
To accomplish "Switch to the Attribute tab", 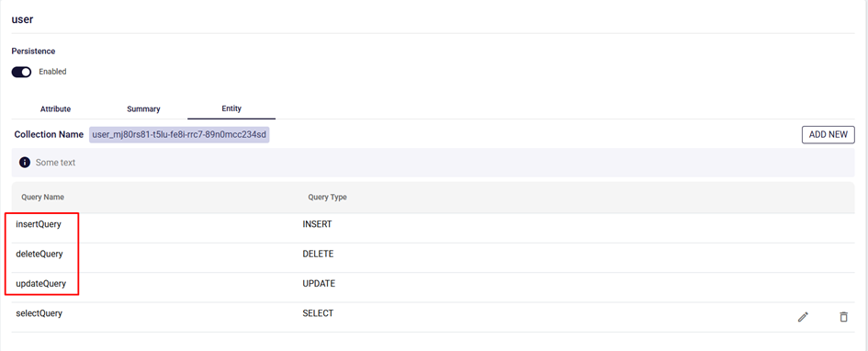I will (55, 109).
